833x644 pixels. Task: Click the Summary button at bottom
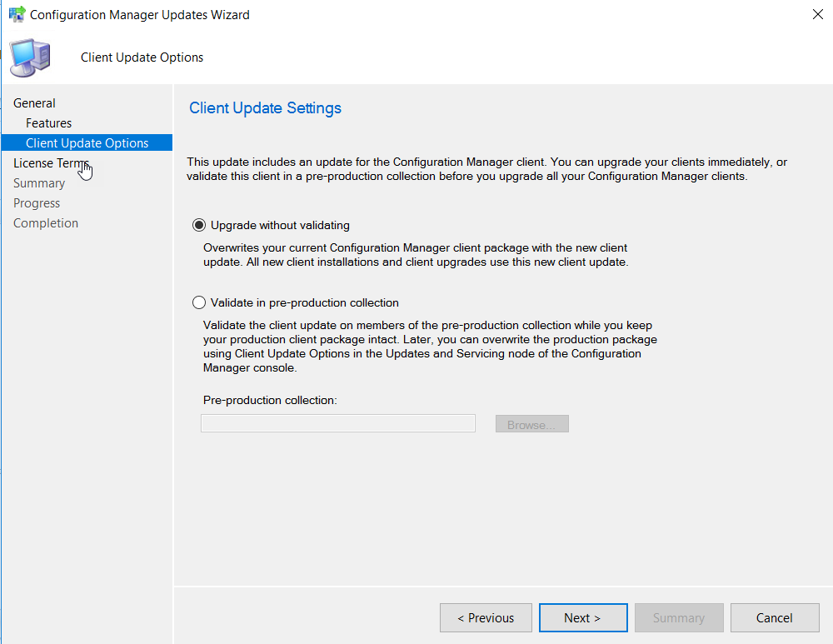679,618
